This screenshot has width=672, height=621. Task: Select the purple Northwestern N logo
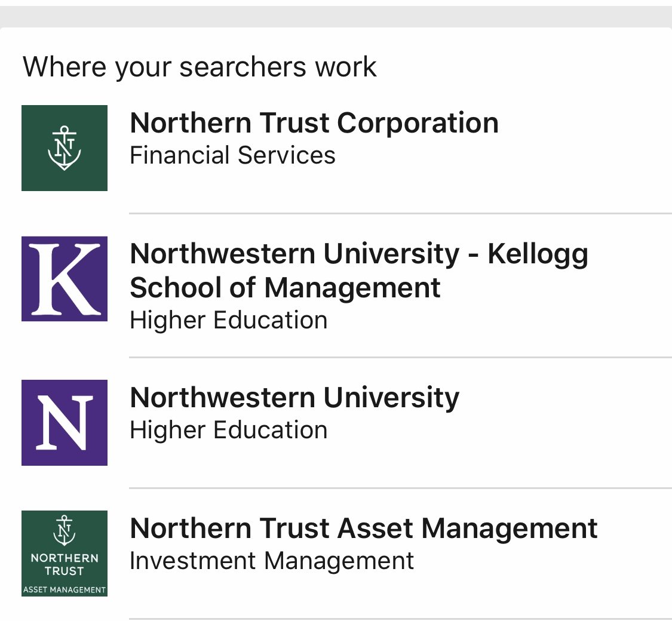pos(65,422)
